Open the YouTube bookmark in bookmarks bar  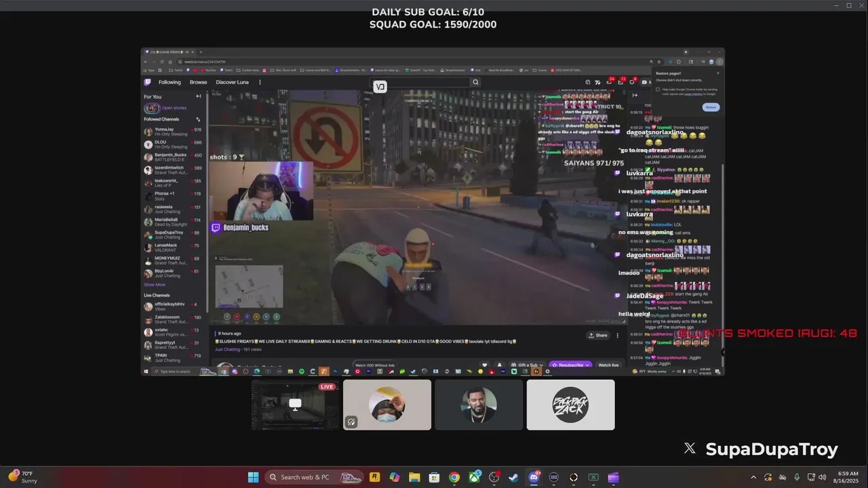[x=208, y=70]
